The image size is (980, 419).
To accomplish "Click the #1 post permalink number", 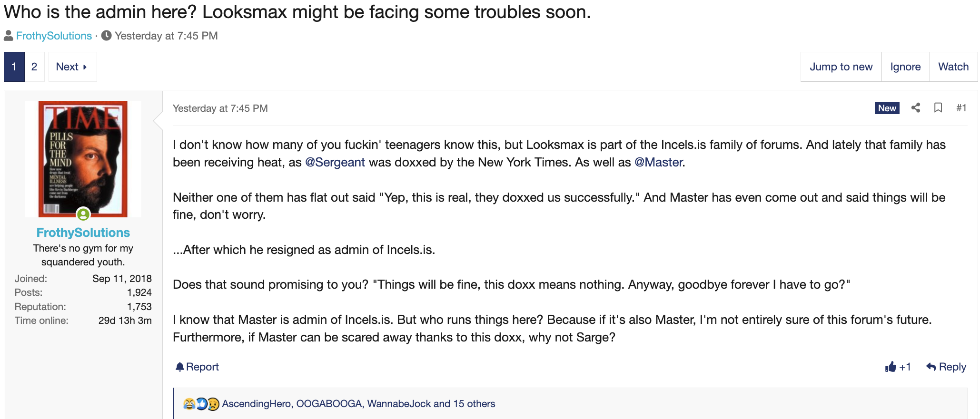I will (x=961, y=108).
